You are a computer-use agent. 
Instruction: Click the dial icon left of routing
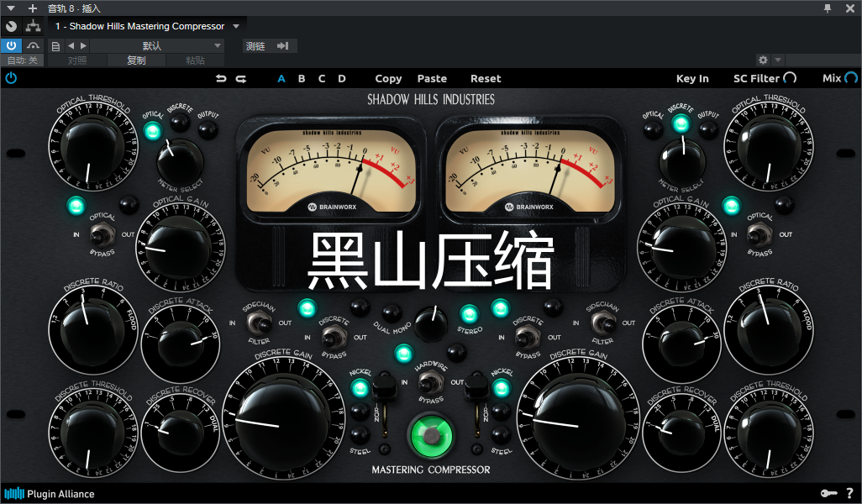pos(11,26)
